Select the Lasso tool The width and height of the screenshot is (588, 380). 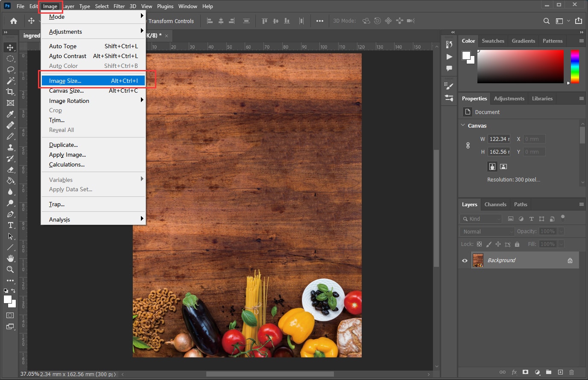click(11, 70)
